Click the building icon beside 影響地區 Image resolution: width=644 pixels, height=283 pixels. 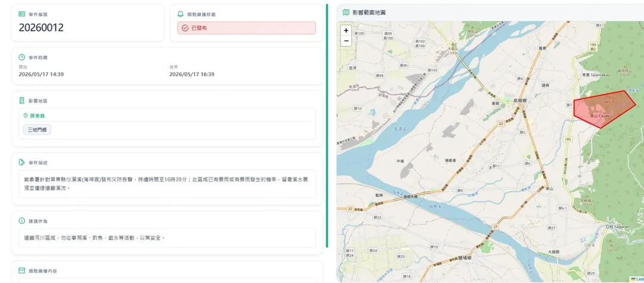click(x=22, y=101)
